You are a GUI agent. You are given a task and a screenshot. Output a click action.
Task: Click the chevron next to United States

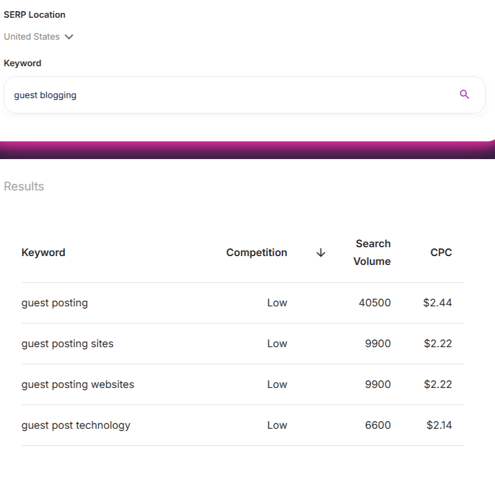point(69,37)
